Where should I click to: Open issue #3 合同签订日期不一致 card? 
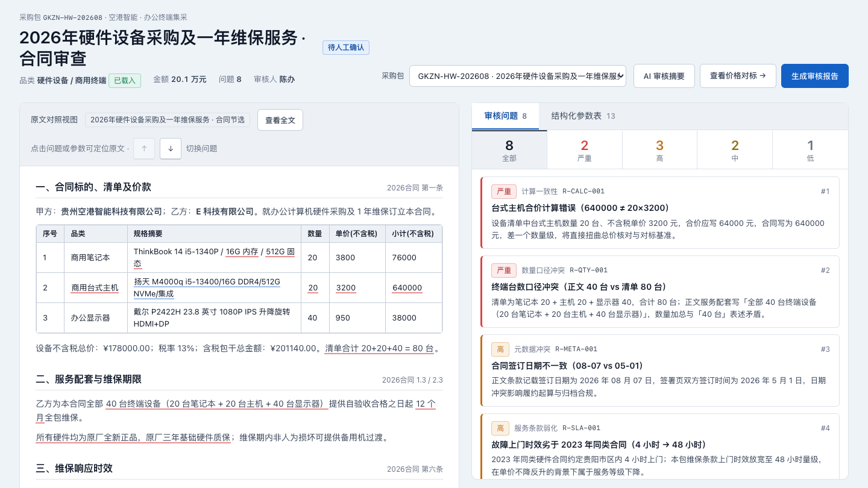[660, 371]
